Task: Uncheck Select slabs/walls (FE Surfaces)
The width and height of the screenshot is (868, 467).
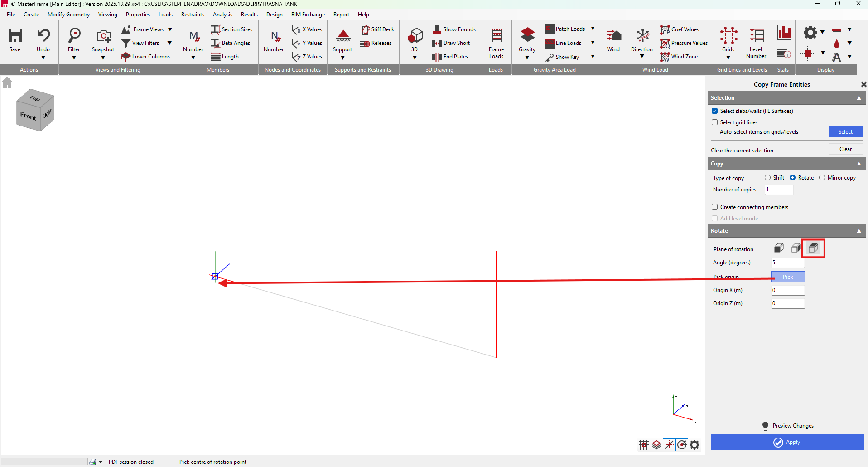Action: 715,111
